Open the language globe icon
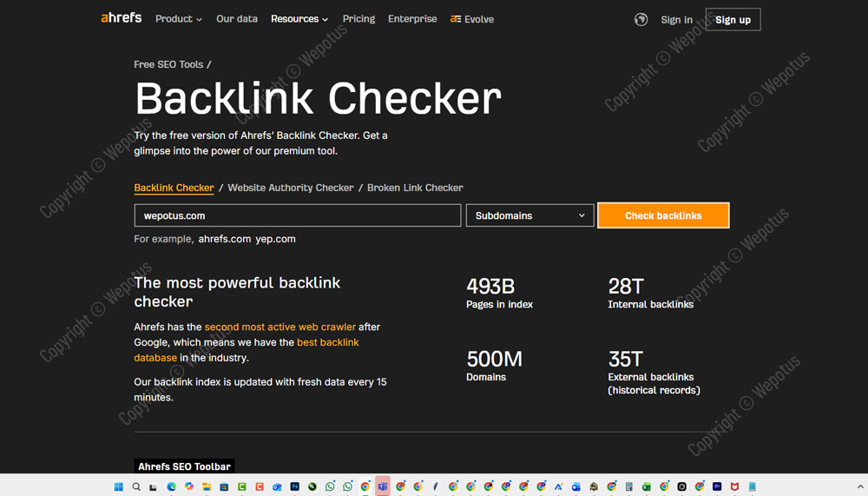Image resolution: width=868 pixels, height=496 pixels. point(641,19)
